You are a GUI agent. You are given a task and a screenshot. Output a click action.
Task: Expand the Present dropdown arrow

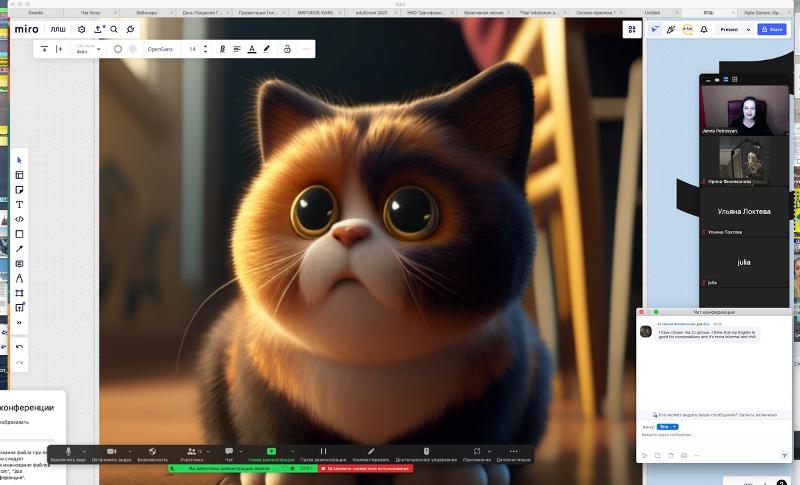746,30
